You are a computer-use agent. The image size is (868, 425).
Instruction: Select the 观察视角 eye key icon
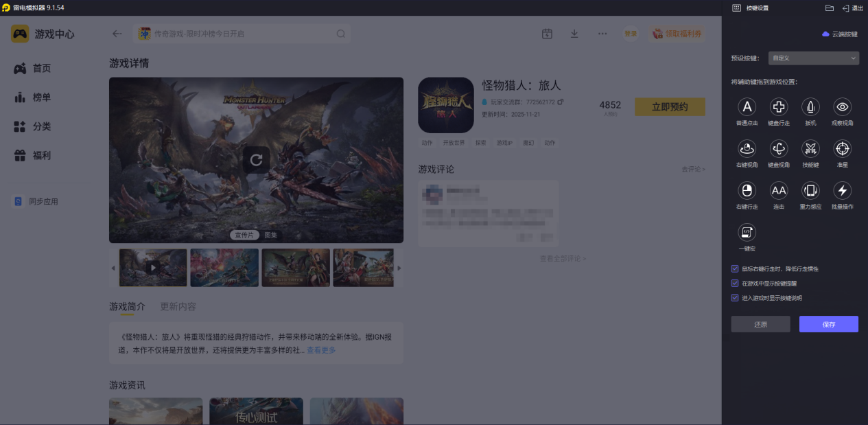(843, 106)
